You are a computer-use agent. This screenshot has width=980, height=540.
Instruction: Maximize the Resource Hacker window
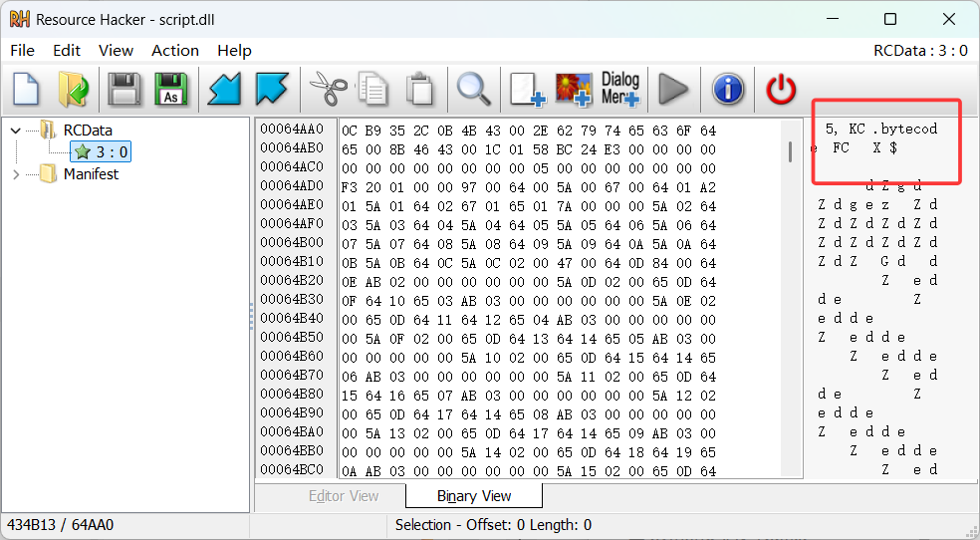tap(890, 19)
